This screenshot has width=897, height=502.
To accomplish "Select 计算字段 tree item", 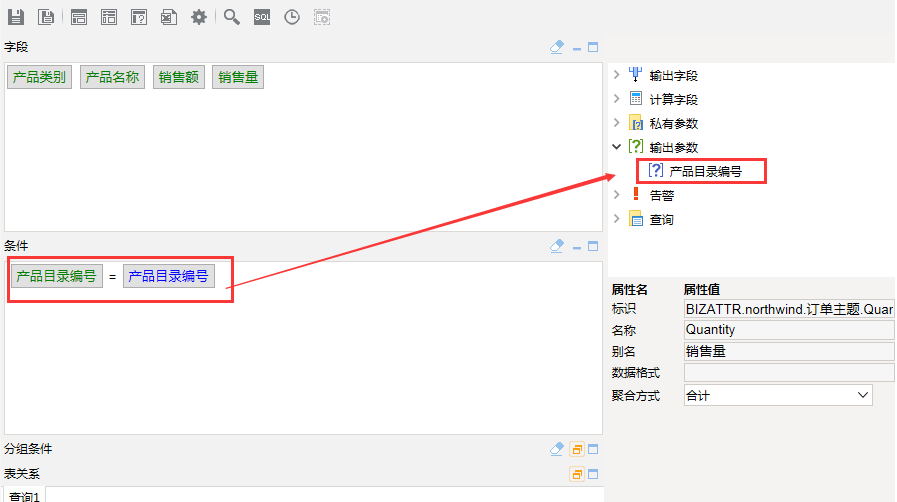I will pos(673,99).
